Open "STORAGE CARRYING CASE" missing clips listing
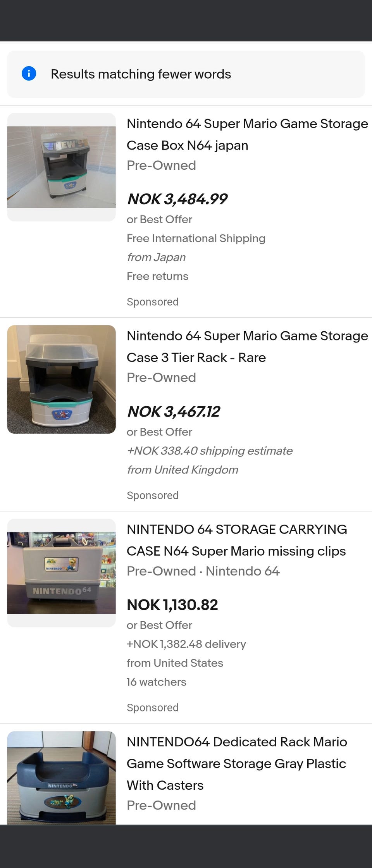The height and width of the screenshot is (868, 372). point(236,540)
